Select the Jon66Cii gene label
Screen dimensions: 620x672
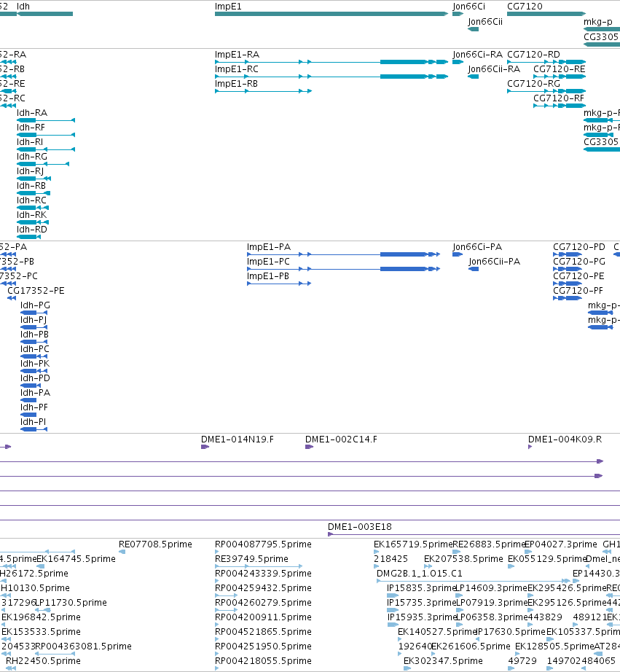(x=485, y=22)
